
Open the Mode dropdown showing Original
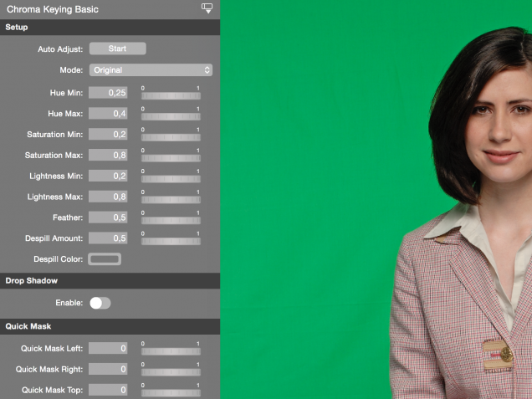click(x=151, y=70)
